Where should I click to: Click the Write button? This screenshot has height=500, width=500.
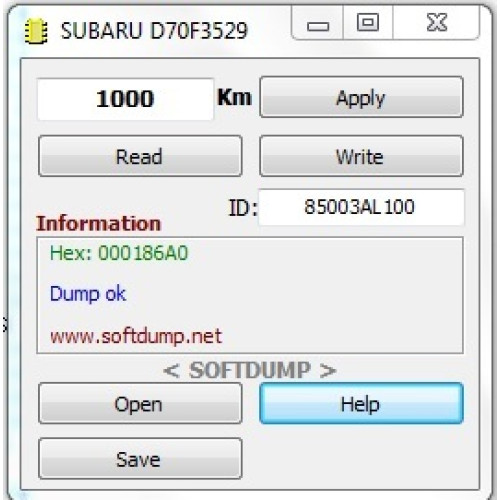coord(361,156)
